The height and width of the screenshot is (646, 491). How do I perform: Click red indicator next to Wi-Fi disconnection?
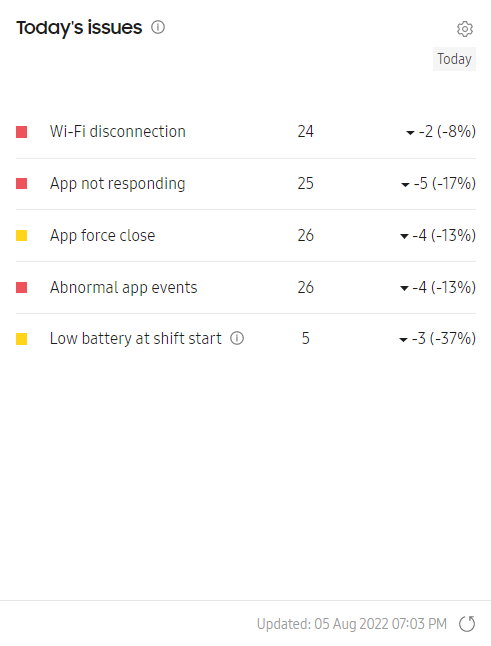tap(21, 132)
